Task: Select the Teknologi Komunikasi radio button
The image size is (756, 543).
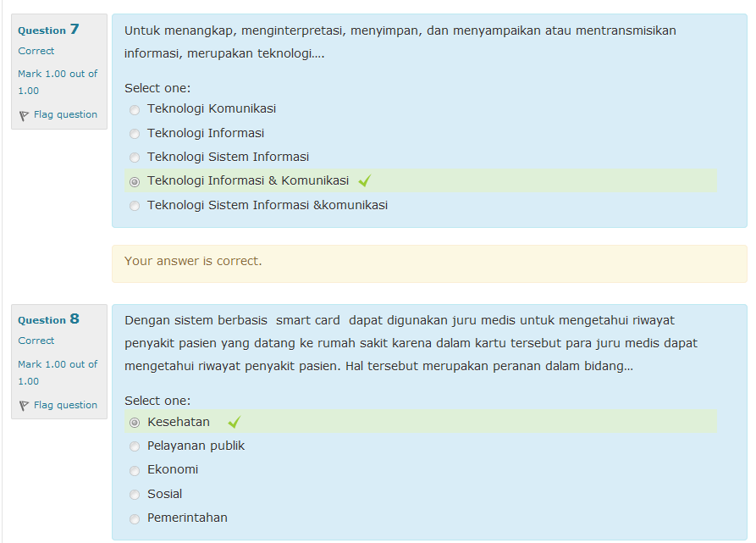Action: click(135, 110)
